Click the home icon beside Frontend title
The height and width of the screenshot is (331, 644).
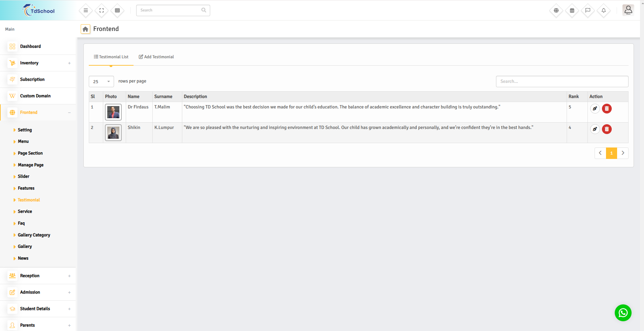click(85, 29)
